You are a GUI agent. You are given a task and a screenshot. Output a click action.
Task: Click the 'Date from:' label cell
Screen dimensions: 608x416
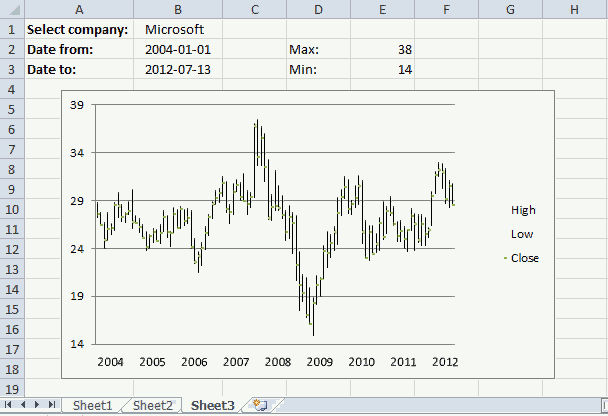pyautogui.click(x=79, y=49)
